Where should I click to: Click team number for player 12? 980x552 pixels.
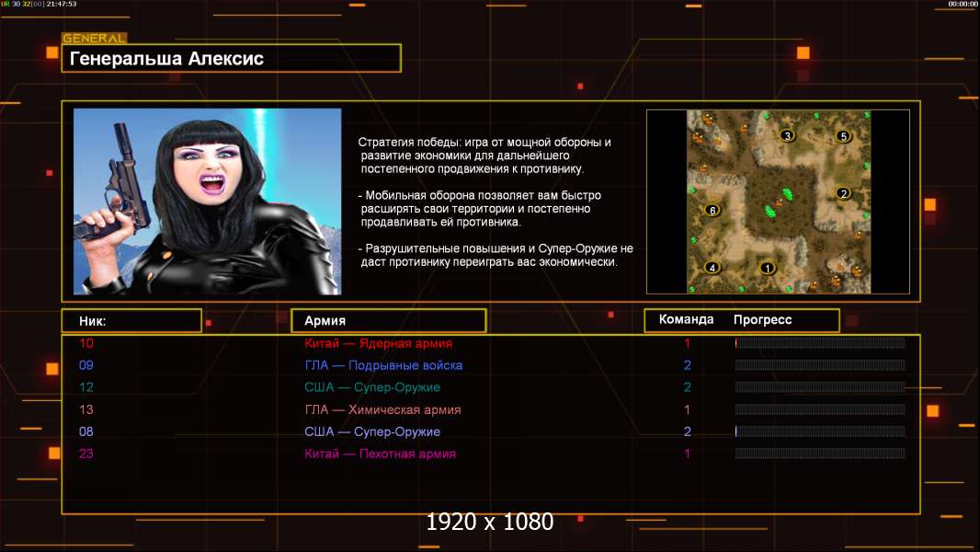coord(687,387)
